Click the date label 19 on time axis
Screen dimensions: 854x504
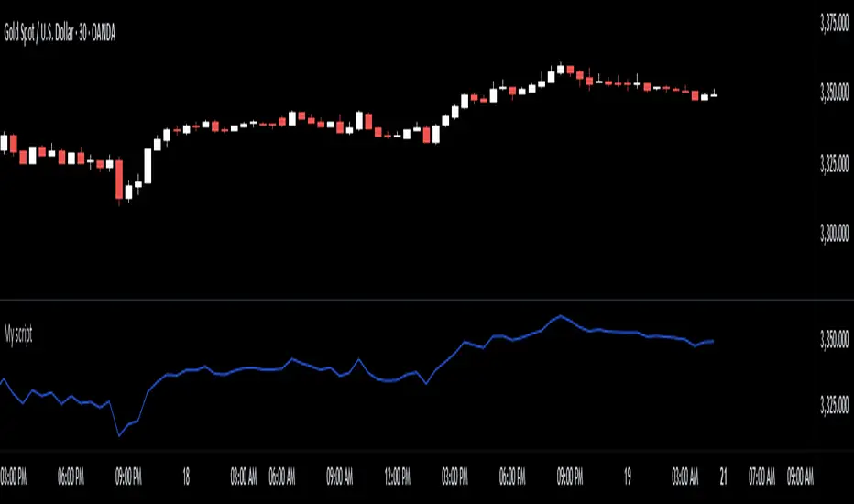tap(628, 477)
